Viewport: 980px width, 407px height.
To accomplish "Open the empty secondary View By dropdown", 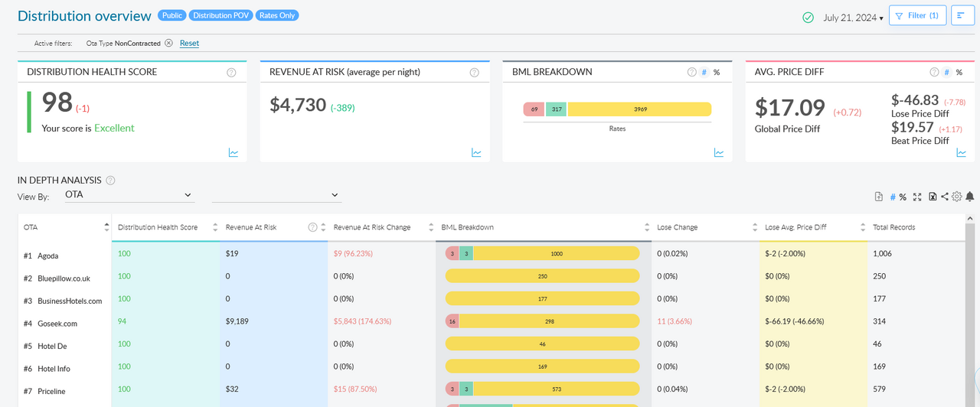I will 276,195.
